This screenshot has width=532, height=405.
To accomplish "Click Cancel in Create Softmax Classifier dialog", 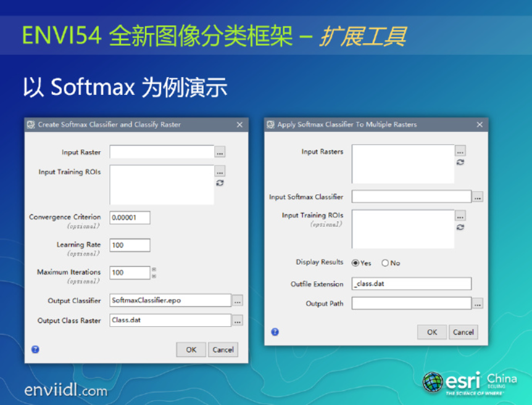I will click(x=223, y=350).
